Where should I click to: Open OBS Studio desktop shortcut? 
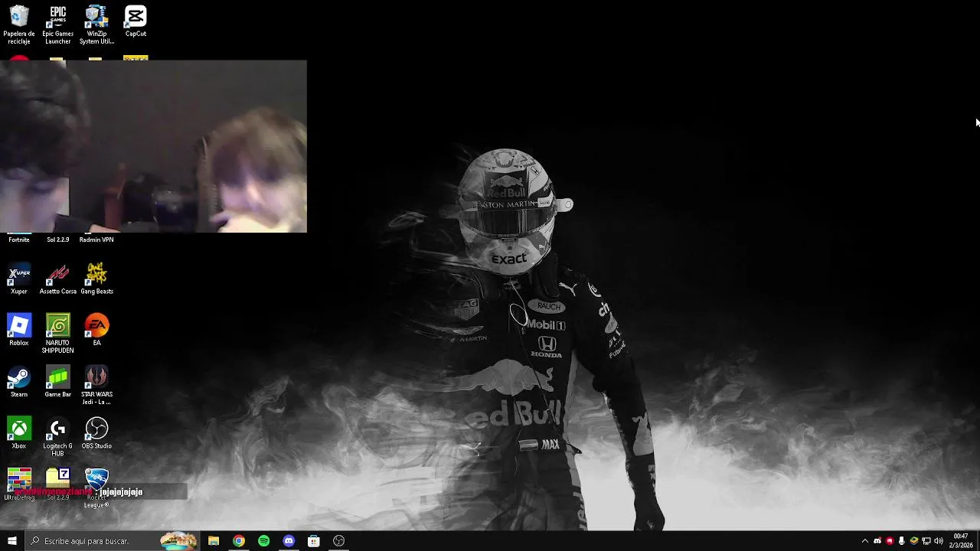(96, 434)
